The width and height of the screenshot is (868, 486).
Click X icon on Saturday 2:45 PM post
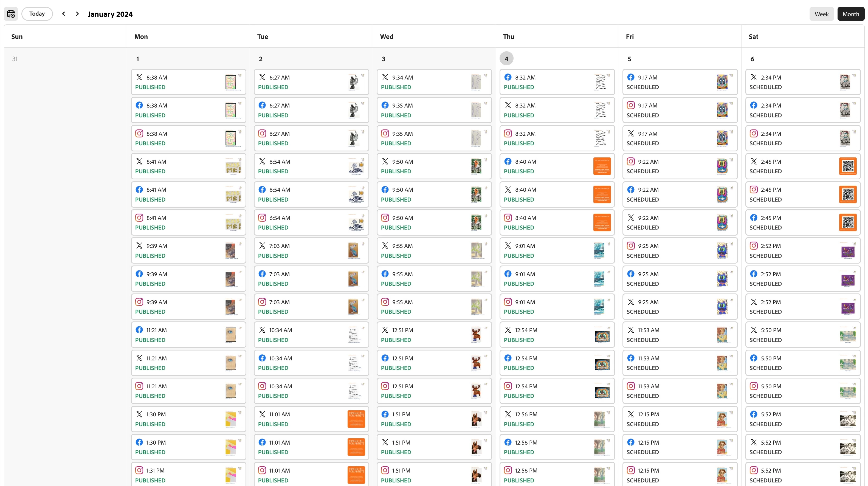753,161
